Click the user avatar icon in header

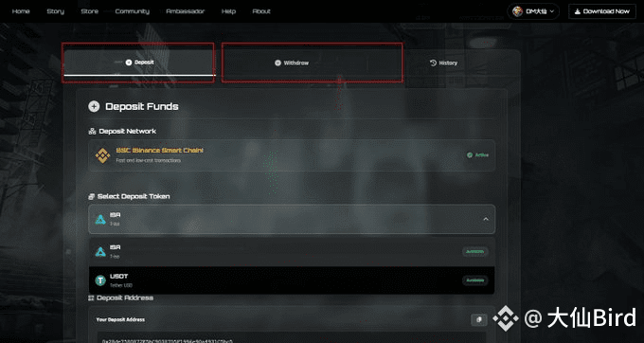(517, 11)
